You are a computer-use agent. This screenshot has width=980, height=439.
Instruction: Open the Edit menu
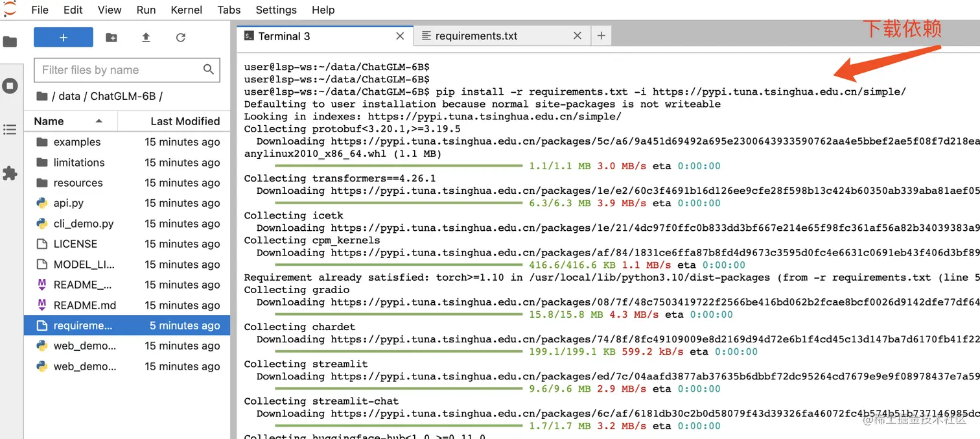click(73, 10)
